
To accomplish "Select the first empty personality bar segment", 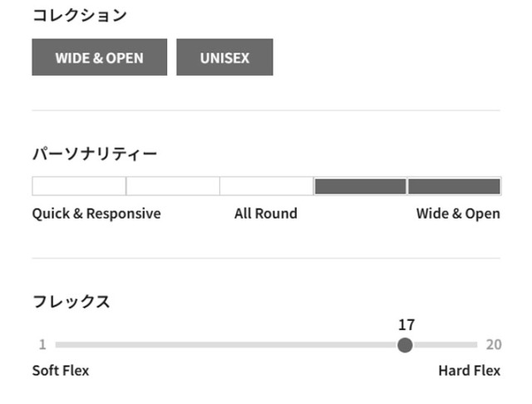I will 79,186.
